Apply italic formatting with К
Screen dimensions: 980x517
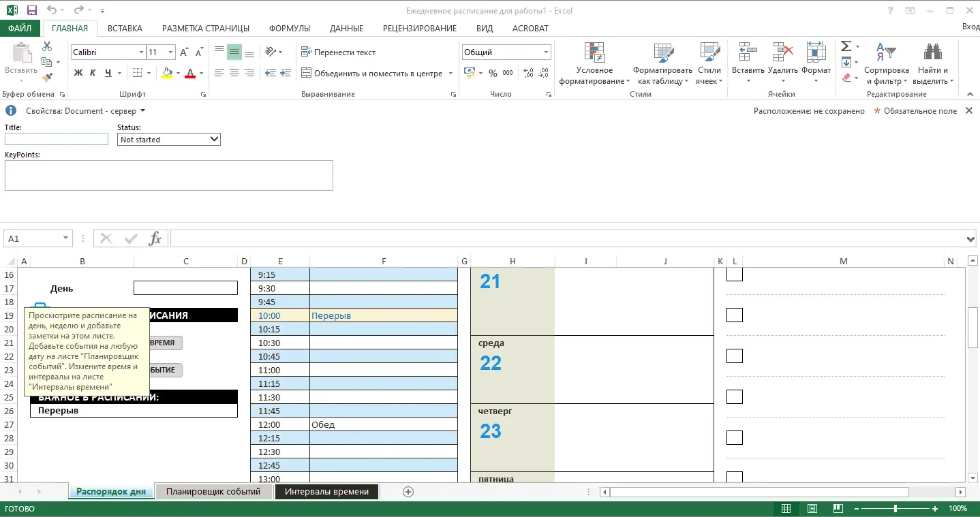point(92,73)
